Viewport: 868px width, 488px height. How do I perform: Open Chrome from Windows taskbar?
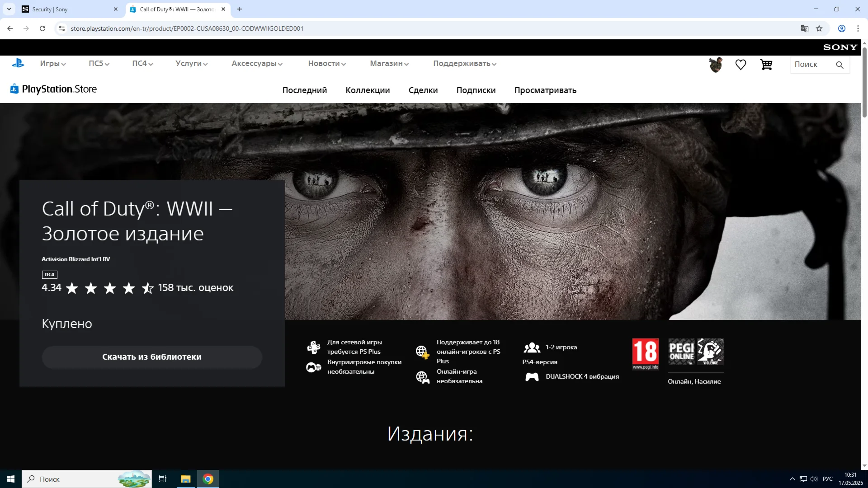[x=208, y=479]
